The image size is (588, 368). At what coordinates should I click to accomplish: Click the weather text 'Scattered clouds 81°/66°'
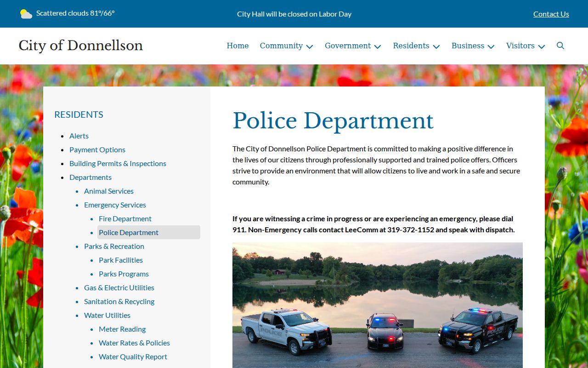click(x=75, y=13)
